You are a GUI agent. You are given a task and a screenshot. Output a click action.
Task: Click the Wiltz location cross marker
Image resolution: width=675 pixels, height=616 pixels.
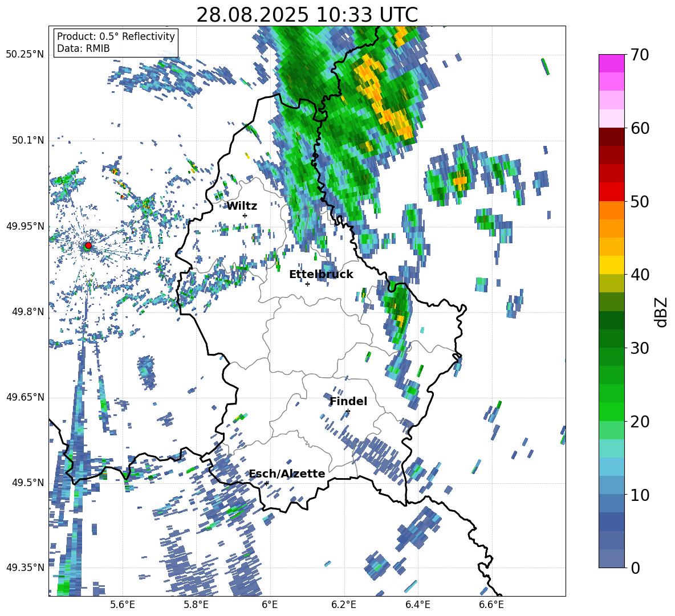pos(245,215)
